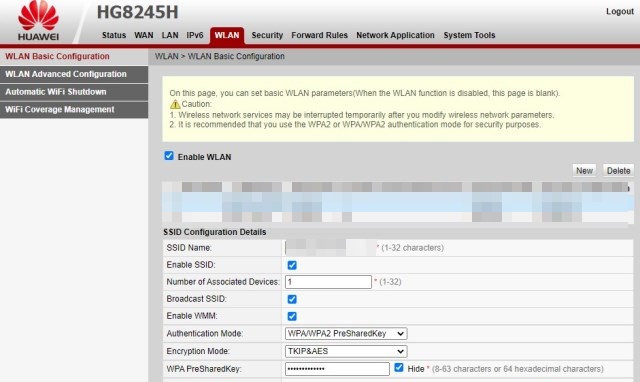This screenshot has height=382, width=640.
Task: Open the Status tab
Action: pos(114,35)
